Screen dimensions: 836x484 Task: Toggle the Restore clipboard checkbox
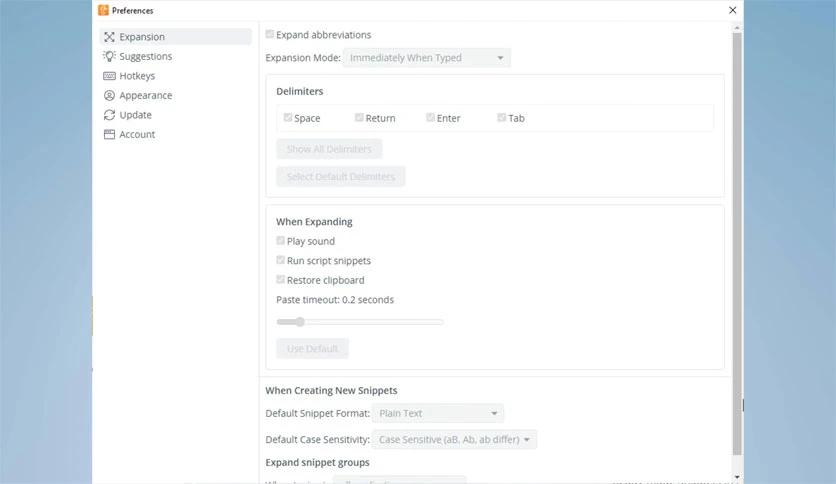tap(281, 280)
